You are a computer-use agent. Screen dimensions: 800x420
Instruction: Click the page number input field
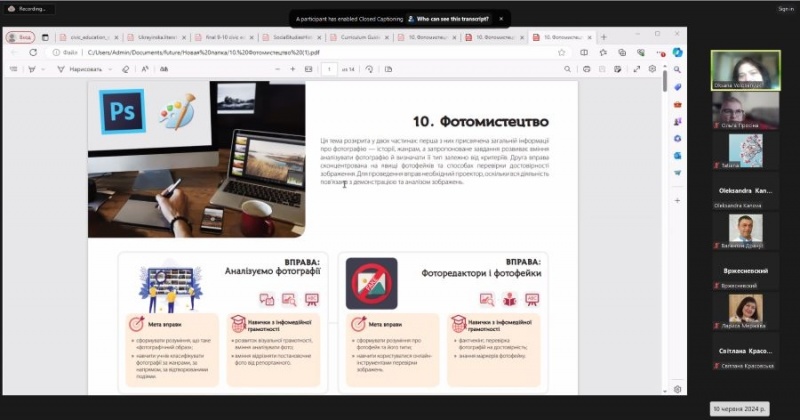(x=330, y=69)
